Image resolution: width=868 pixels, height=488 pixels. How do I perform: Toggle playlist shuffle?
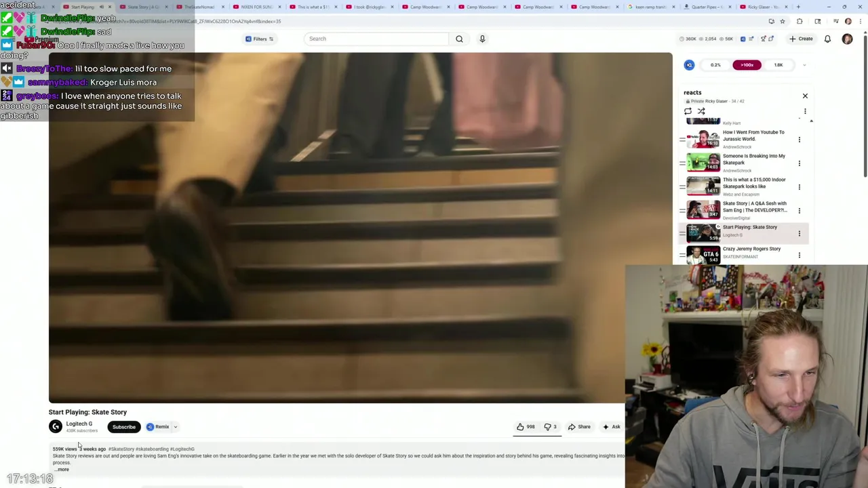(x=701, y=111)
